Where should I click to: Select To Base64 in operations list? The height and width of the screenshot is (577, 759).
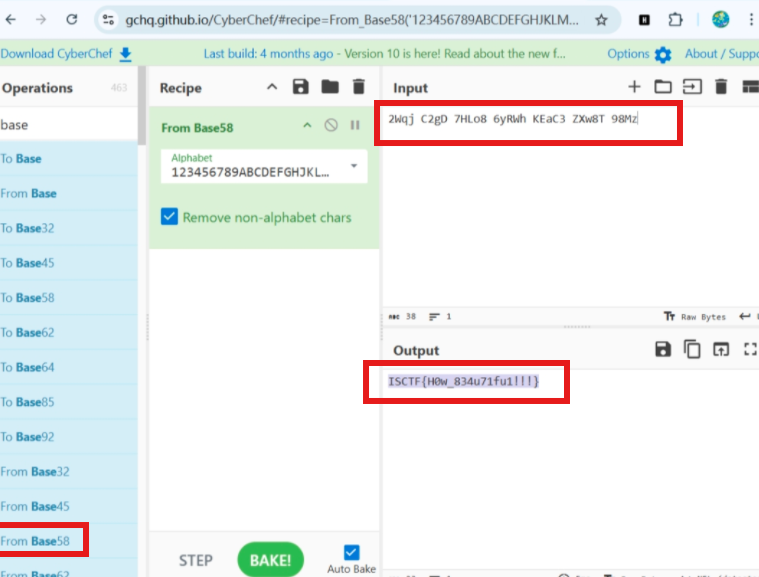click(x=28, y=367)
